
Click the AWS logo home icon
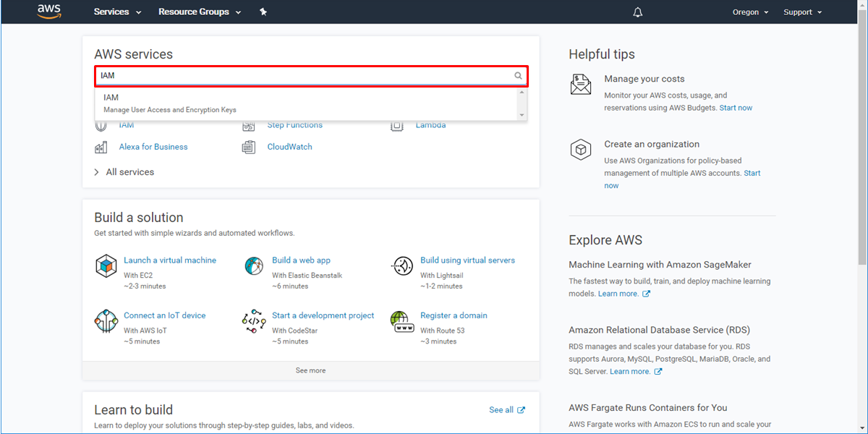[x=49, y=12]
